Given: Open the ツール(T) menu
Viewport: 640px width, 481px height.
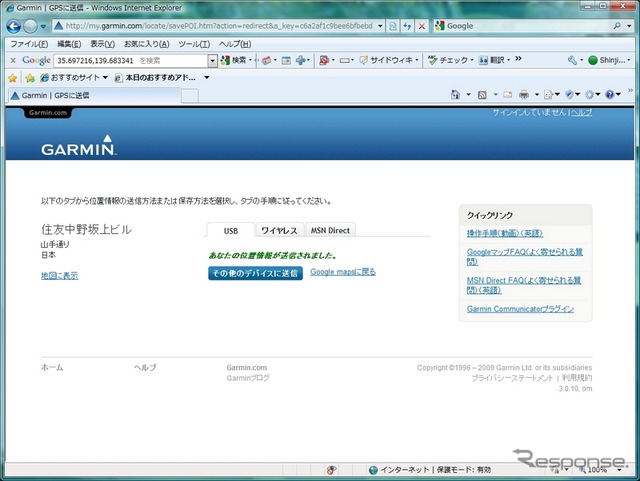Looking at the screenshot, I should point(194,44).
